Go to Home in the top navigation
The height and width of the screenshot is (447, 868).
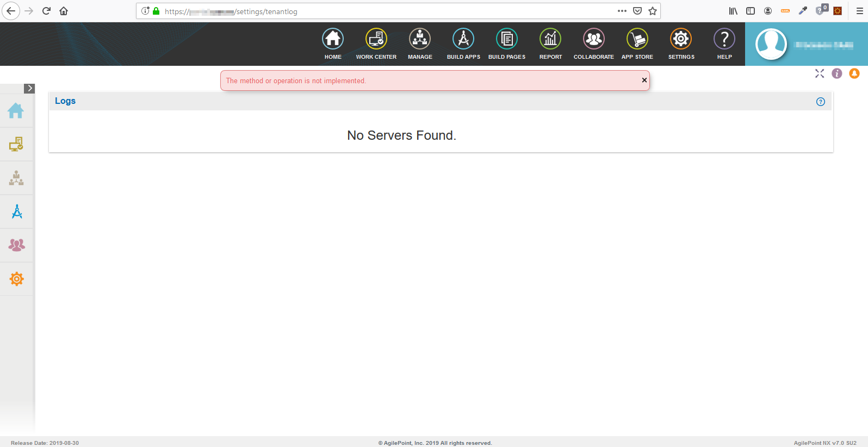[333, 39]
